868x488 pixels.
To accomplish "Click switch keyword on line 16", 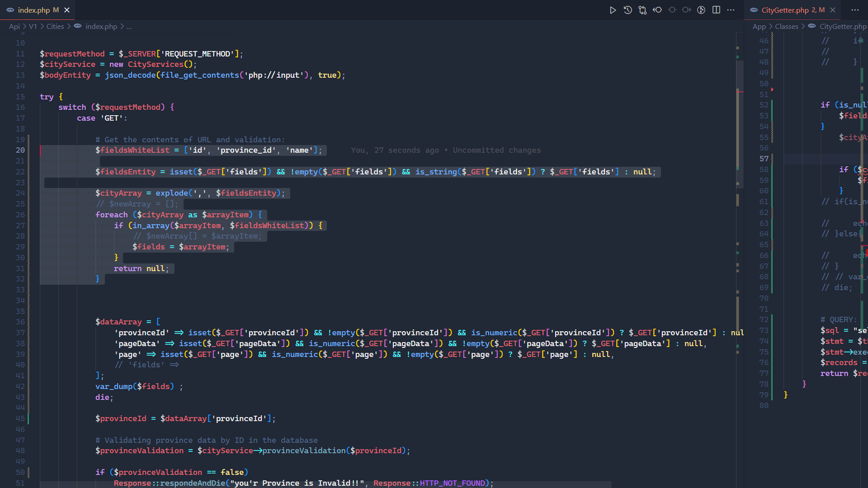I will (72, 108).
